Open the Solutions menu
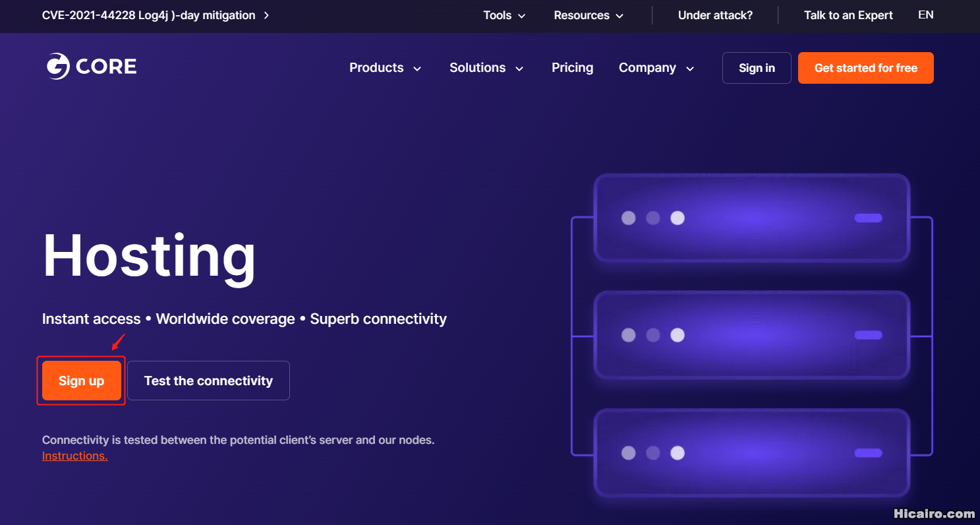 coord(477,67)
